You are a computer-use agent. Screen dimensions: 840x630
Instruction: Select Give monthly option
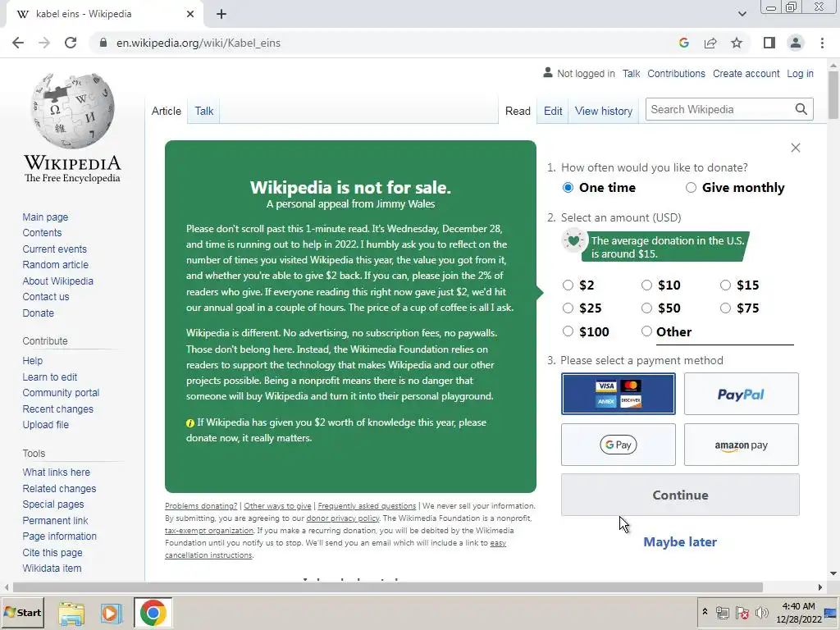coord(691,188)
